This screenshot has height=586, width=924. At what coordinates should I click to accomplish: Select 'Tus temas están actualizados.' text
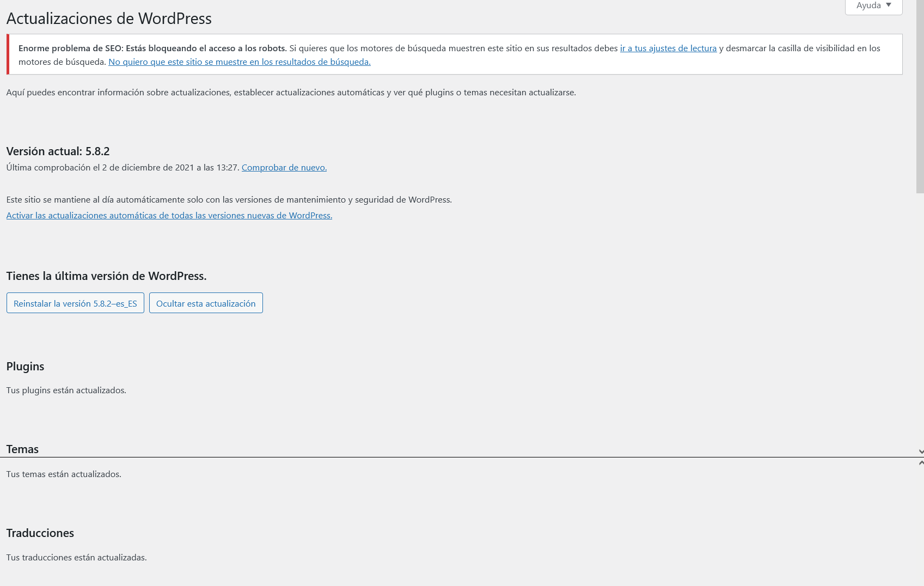click(64, 474)
